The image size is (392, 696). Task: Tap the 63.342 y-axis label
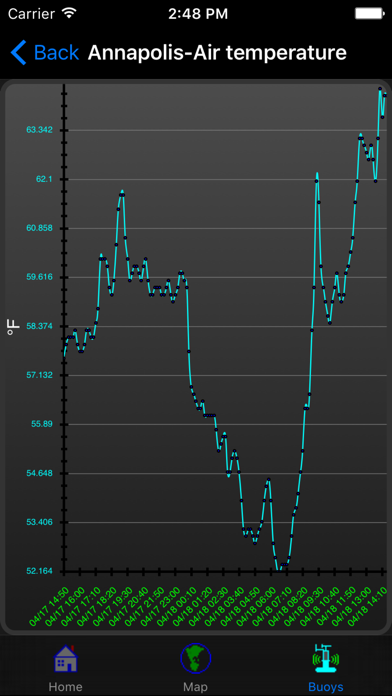coord(40,130)
